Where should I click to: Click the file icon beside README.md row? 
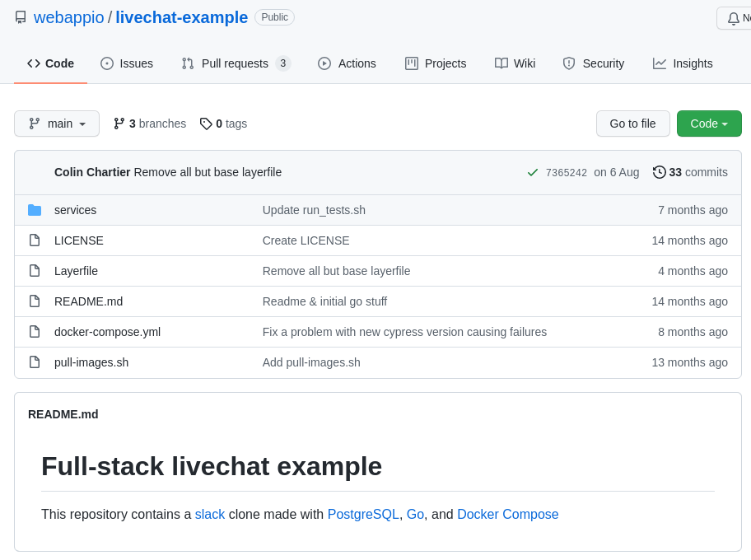35,301
